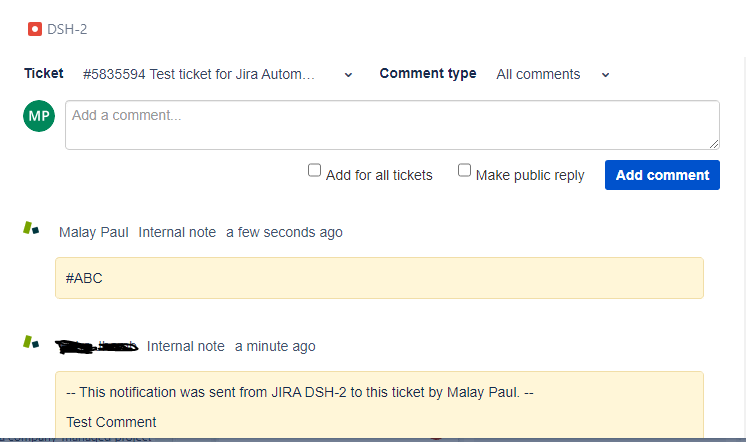The width and height of the screenshot is (746, 442).
Task: Click inside the Add a comment text field
Action: tap(393, 125)
